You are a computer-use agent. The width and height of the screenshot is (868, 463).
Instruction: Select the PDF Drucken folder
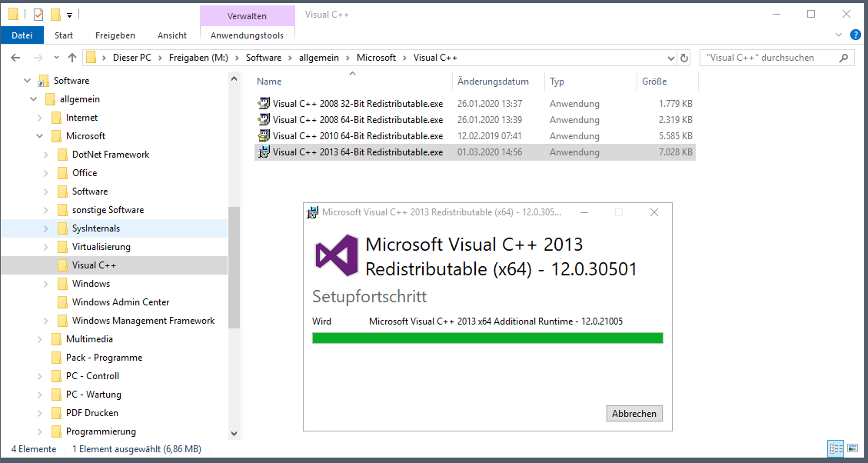92,412
